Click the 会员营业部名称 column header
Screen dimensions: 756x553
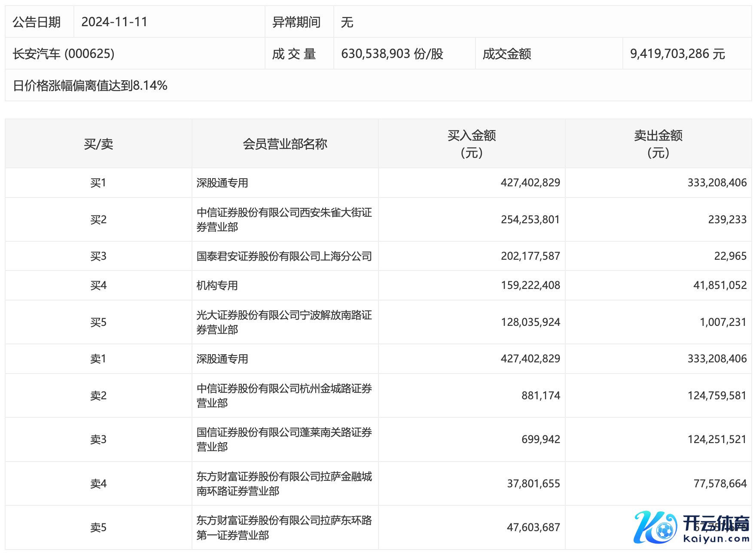pos(285,144)
